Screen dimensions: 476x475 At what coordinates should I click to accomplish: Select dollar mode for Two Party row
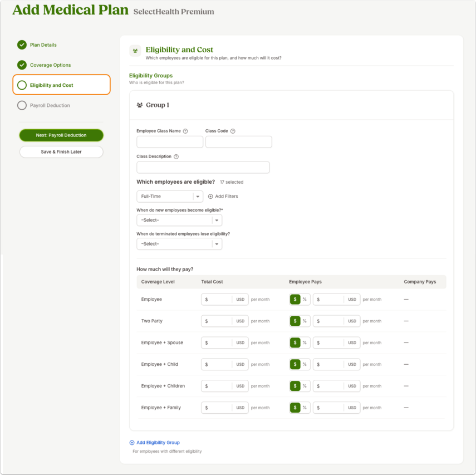click(x=295, y=321)
